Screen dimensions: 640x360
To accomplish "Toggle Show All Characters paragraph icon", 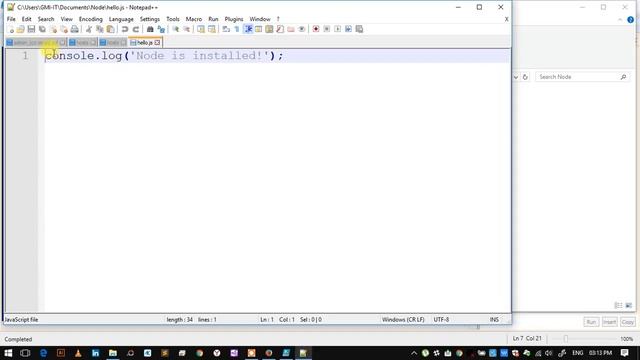I will point(237,29).
